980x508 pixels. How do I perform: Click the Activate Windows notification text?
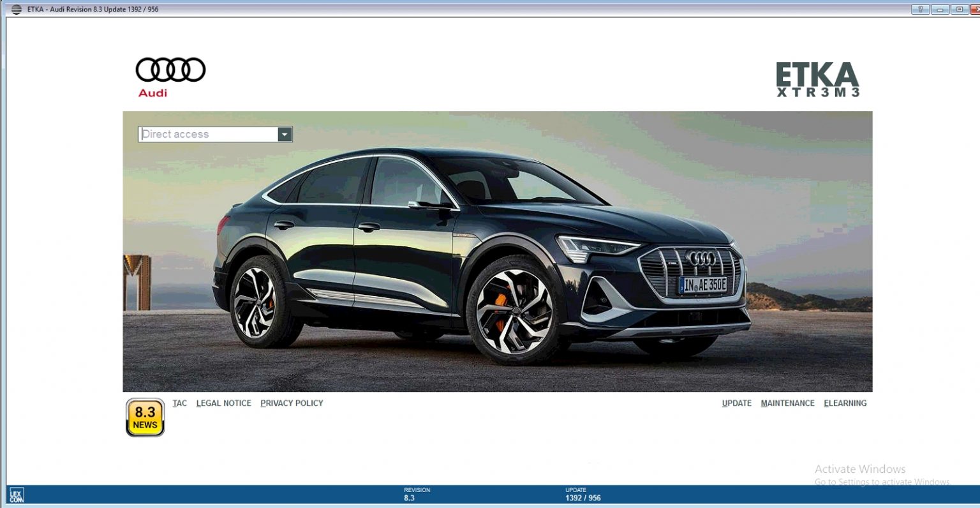pyautogui.click(x=860, y=469)
